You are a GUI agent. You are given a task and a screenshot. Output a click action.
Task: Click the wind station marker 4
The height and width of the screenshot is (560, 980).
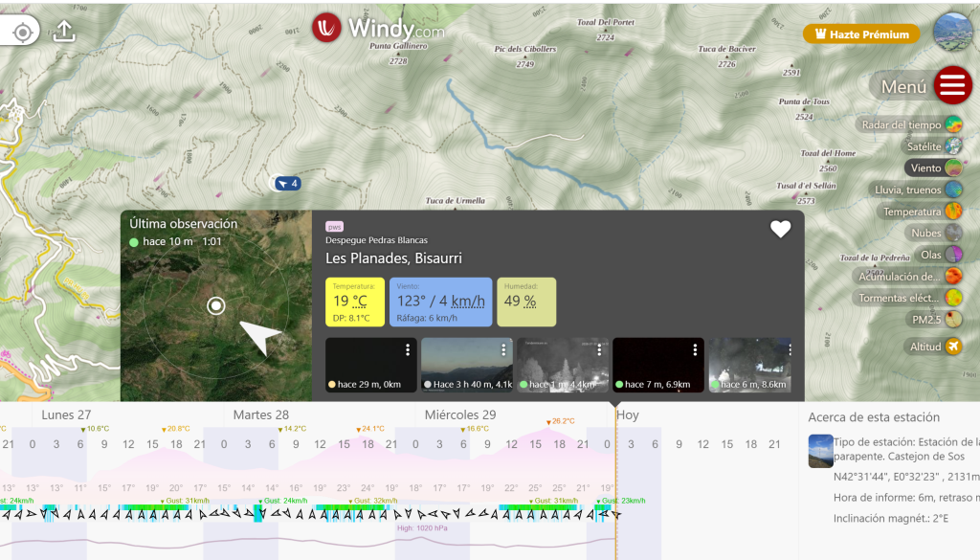pyautogui.click(x=287, y=183)
